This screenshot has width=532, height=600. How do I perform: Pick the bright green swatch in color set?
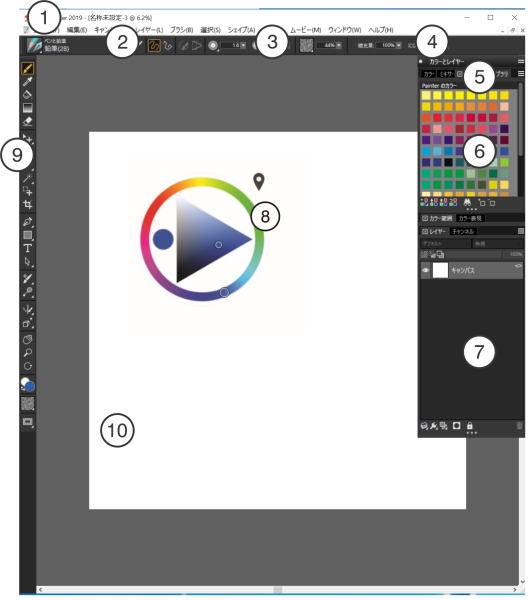(x=504, y=162)
